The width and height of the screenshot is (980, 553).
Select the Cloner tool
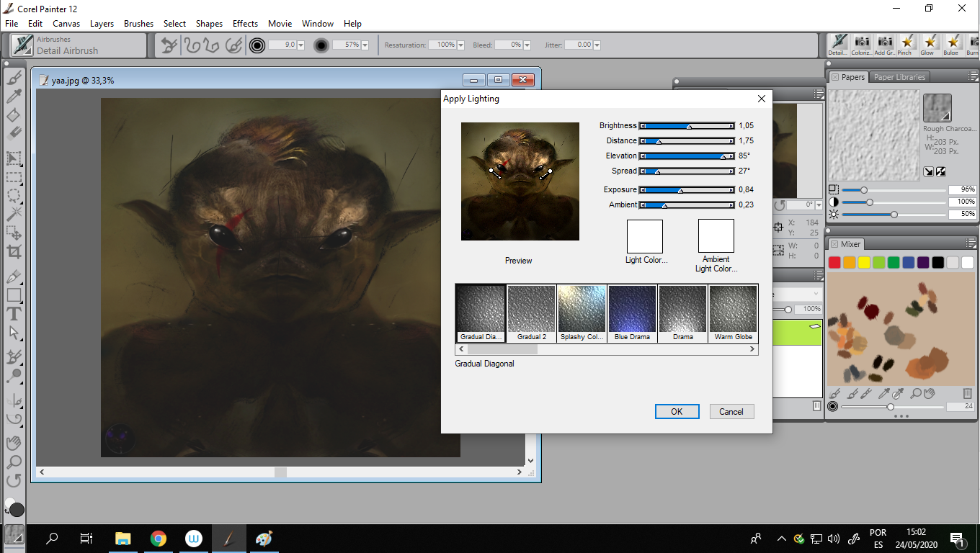click(14, 357)
